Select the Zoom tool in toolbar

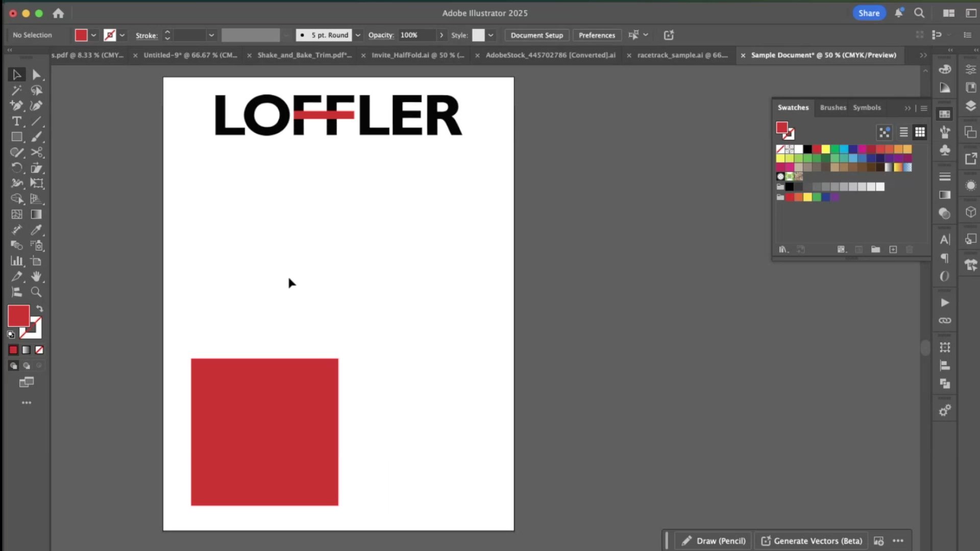coord(36,292)
